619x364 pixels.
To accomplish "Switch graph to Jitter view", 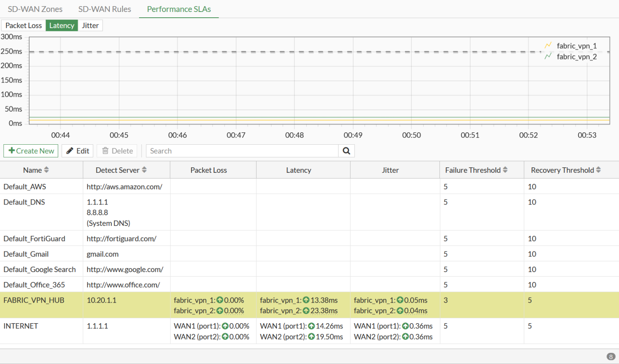I will 90,26.
